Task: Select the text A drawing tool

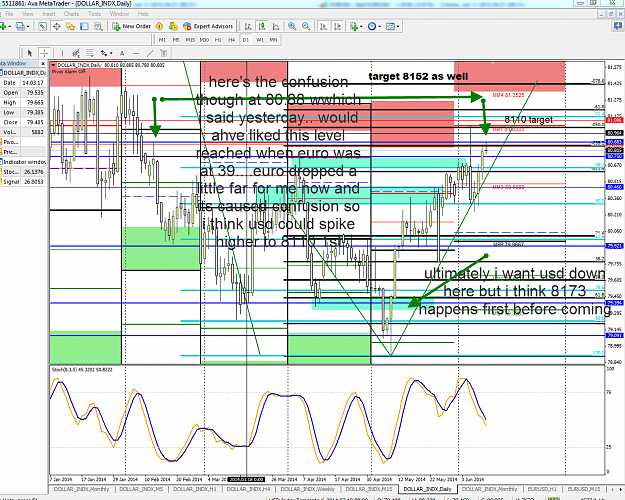Action: pyautogui.click(x=122, y=53)
